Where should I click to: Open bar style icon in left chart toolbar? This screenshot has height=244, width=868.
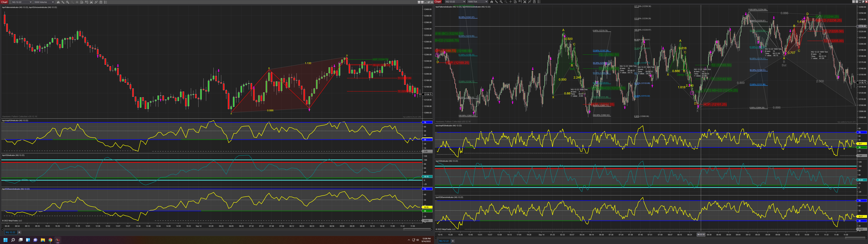[x=58, y=2]
